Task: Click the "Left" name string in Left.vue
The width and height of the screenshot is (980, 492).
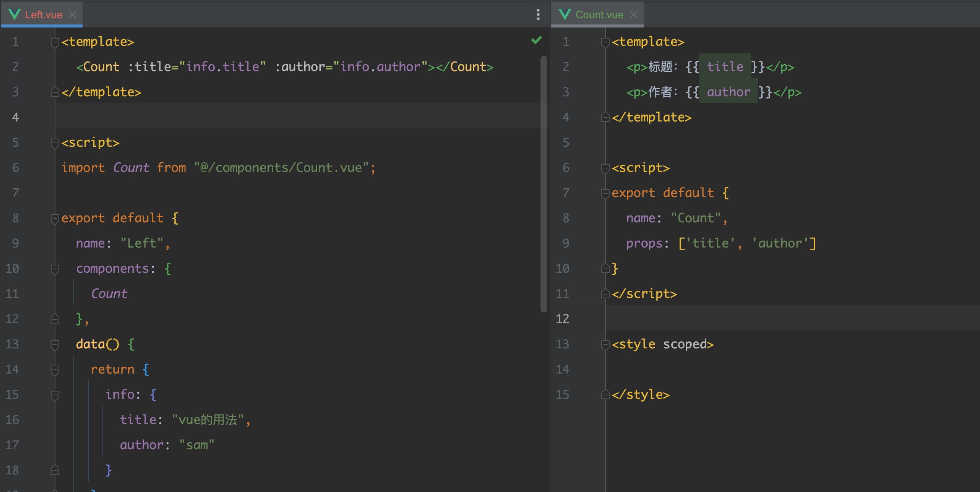Action: (142, 243)
